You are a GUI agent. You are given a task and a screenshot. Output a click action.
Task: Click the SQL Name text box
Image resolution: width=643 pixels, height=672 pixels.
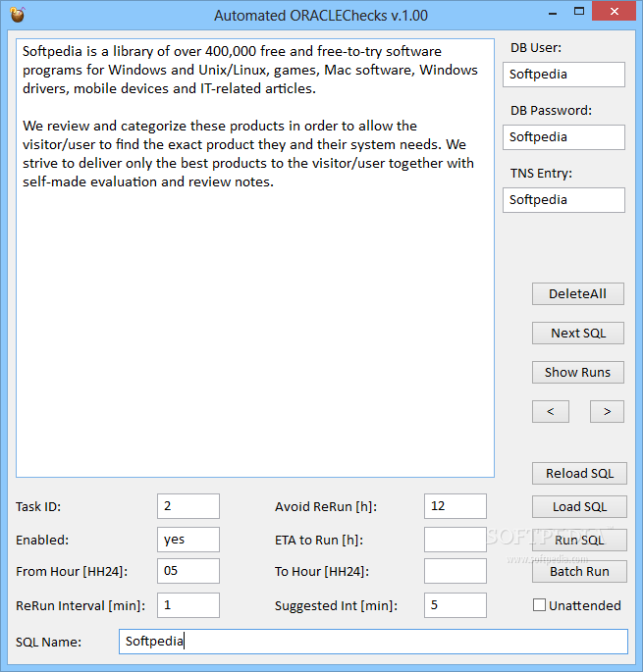373,642
